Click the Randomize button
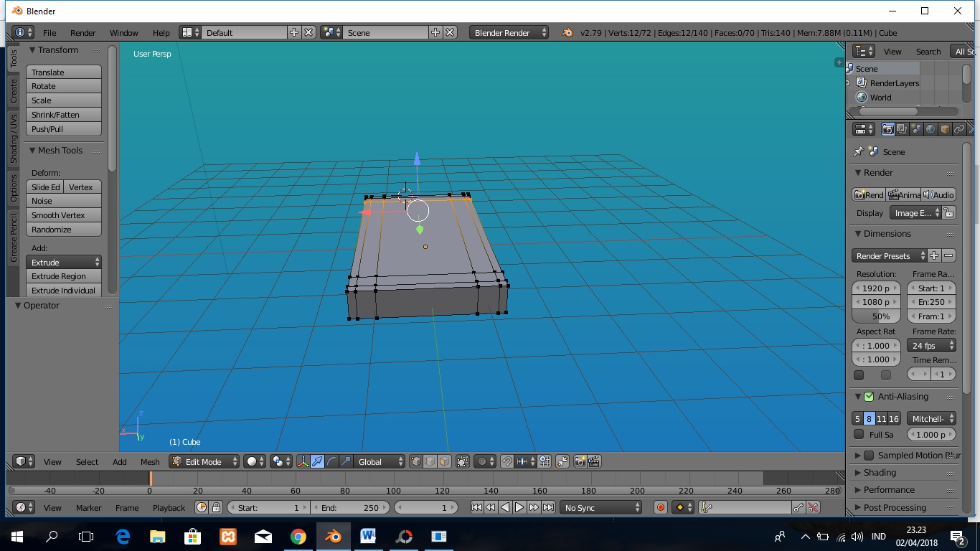980x551 pixels. coord(64,230)
